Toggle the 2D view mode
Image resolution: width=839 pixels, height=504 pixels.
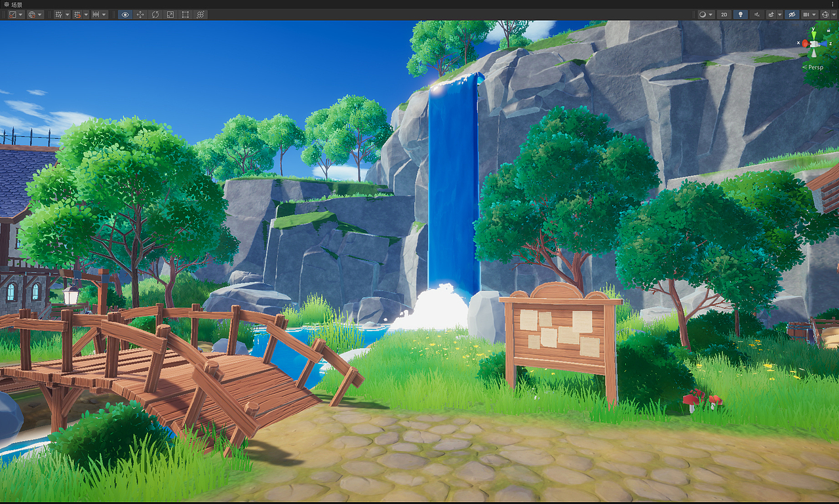click(x=724, y=14)
